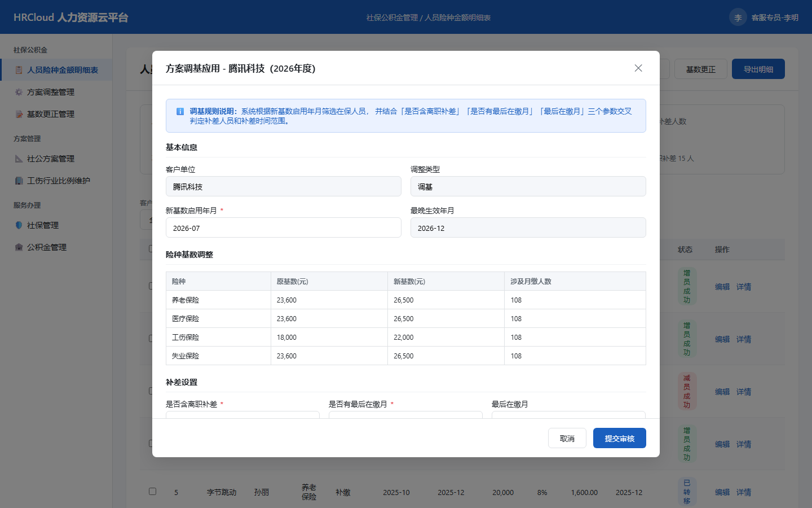Click the 基本信息 section heading
The image size is (812, 508).
tap(182, 147)
